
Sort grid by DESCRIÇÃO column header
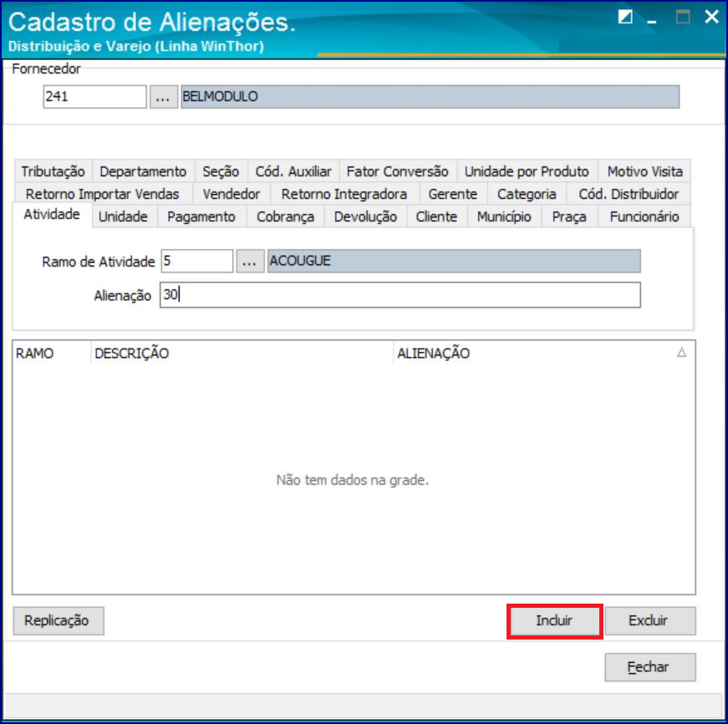coord(242,354)
